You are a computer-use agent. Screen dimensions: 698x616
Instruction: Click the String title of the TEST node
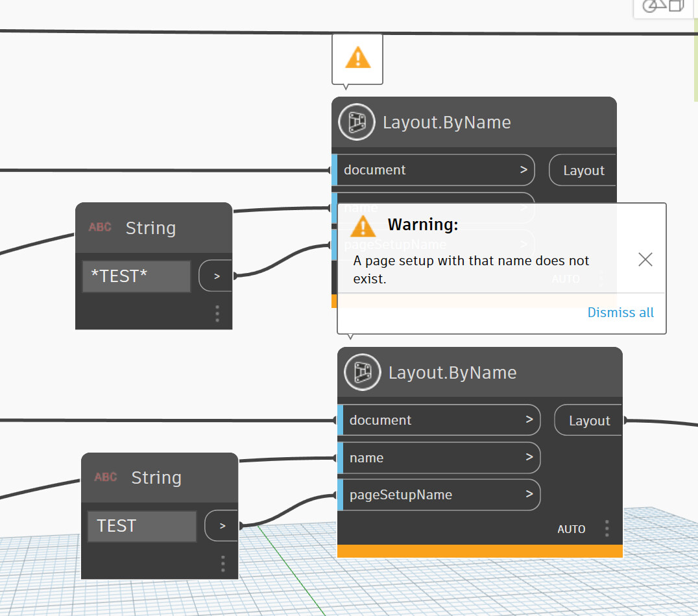pos(156,478)
